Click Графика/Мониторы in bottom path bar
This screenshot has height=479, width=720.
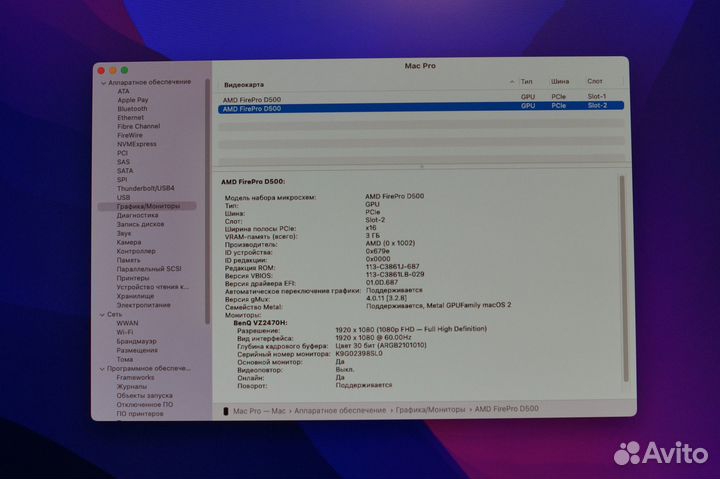tap(431, 410)
